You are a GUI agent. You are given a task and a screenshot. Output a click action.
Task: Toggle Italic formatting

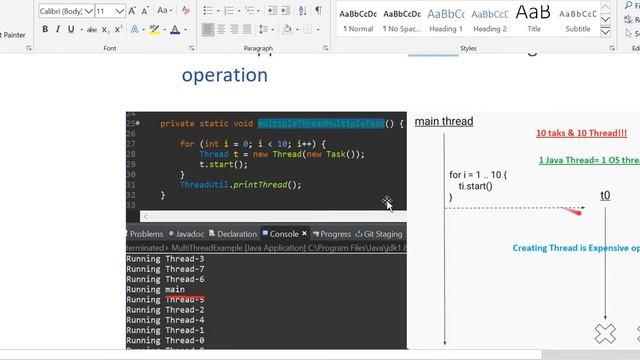click(x=58, y=29)
